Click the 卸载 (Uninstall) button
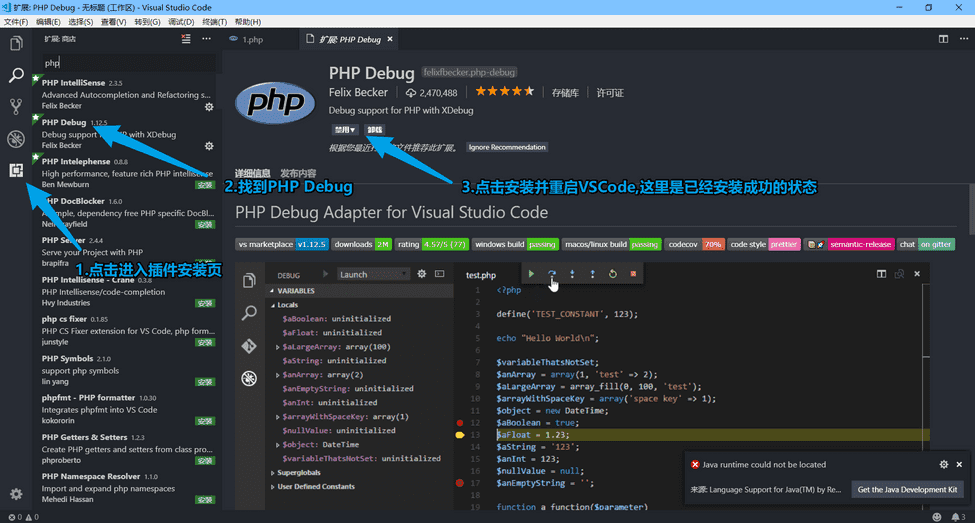Screen dimensions: 975x523 (374, 130)
